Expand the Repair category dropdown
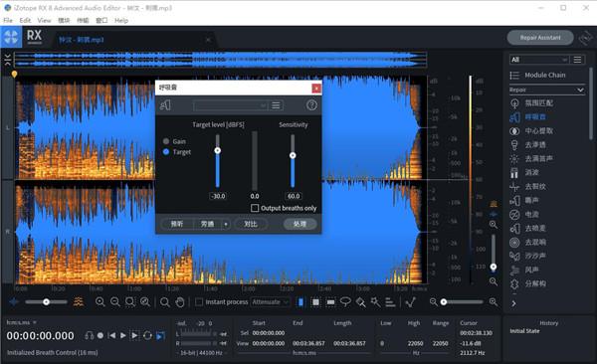597x364 pixels. (546, 90)
